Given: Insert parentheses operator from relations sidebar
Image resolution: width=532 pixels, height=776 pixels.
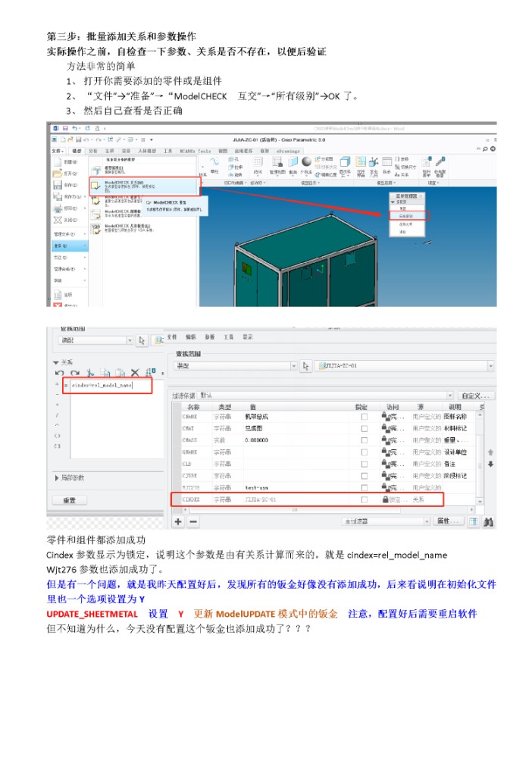Looking at the screenshot, I should click(x=58, y=436).
